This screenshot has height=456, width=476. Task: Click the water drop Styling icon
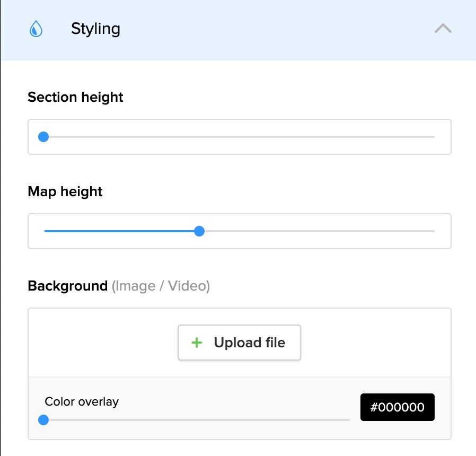[36, 29]
